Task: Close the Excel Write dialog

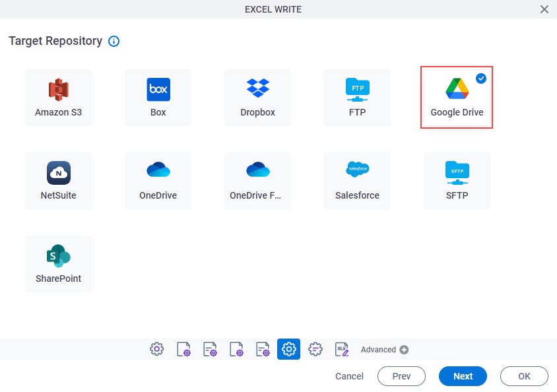Action: [x=544, y=9]
